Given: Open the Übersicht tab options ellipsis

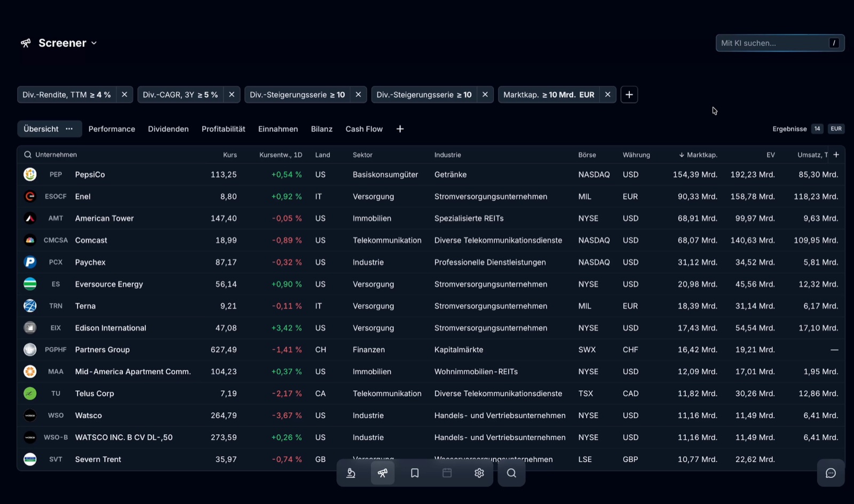Looking at the screenshot, I should point(69,129).
